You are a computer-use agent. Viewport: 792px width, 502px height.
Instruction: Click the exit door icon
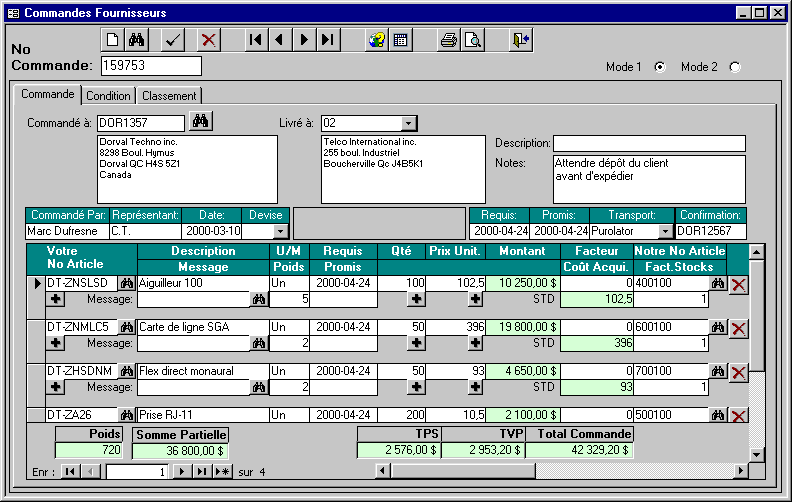coord(521,39)
